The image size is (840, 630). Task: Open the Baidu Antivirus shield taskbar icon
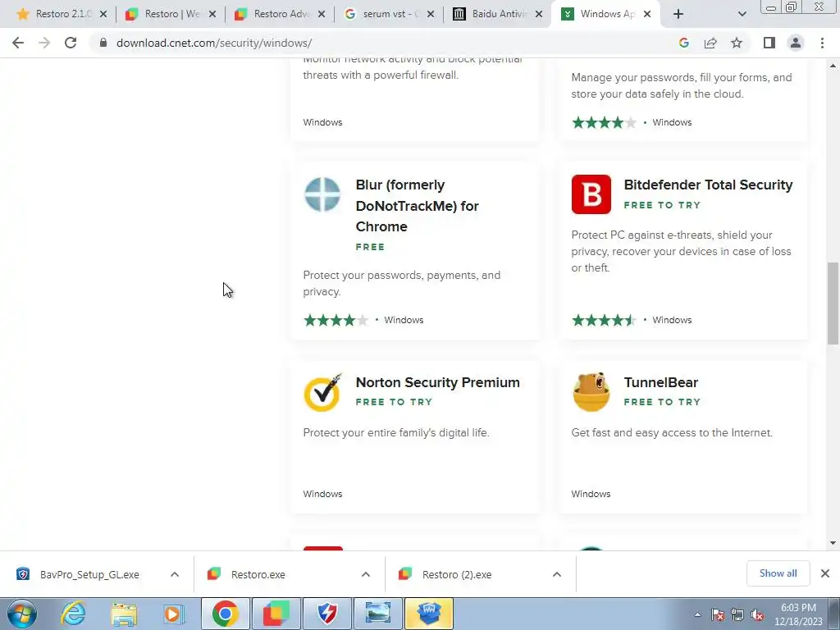(327, 614)
